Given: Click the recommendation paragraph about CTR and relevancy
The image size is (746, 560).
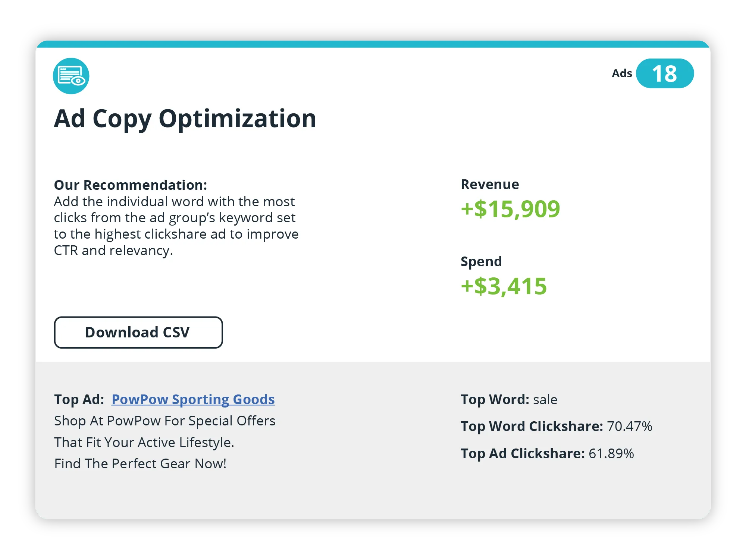Looking at the screenshot, I should [x=176, y=226].
